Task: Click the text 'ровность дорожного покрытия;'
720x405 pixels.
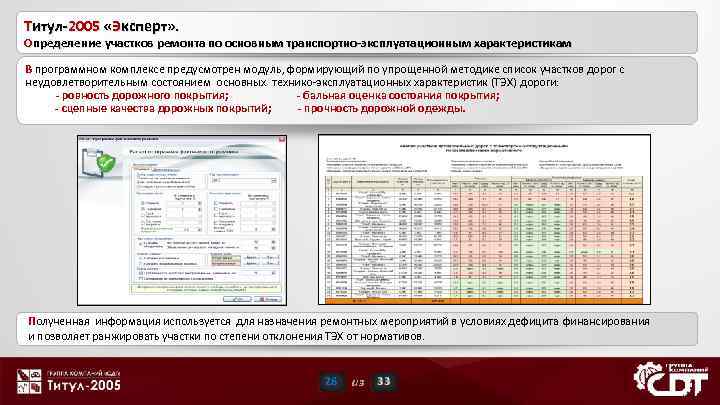Action: [145, 96]
